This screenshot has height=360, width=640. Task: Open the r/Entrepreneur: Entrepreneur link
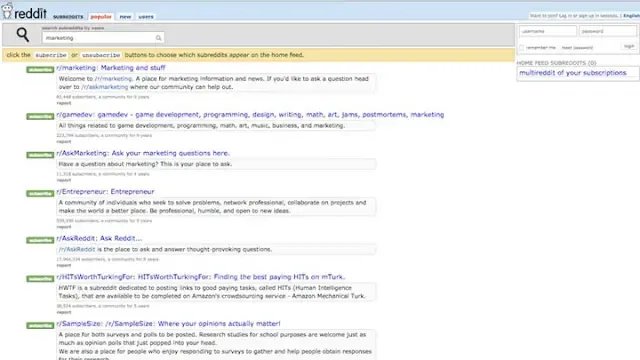(x=105, y=191)
